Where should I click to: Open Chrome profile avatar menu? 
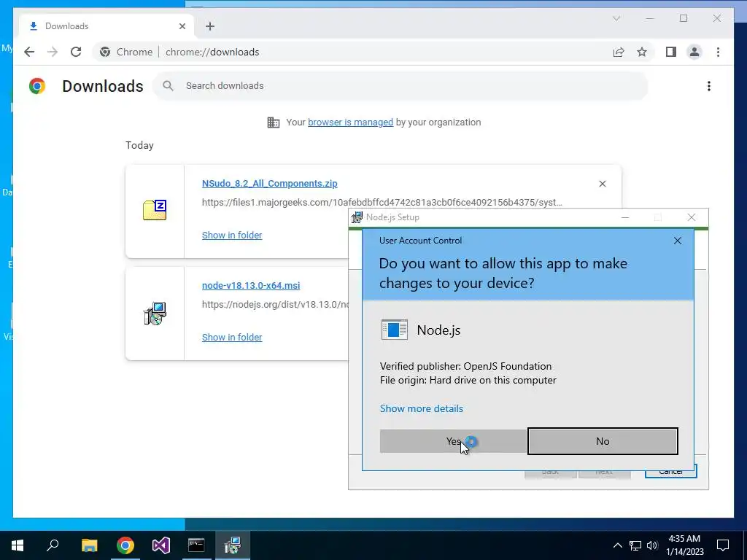tap(694, 52)
